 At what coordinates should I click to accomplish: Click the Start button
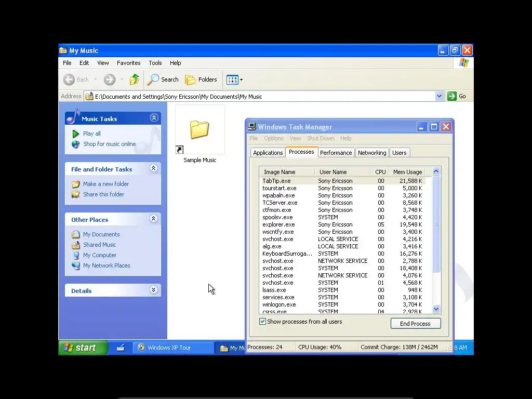click(83, 348)
